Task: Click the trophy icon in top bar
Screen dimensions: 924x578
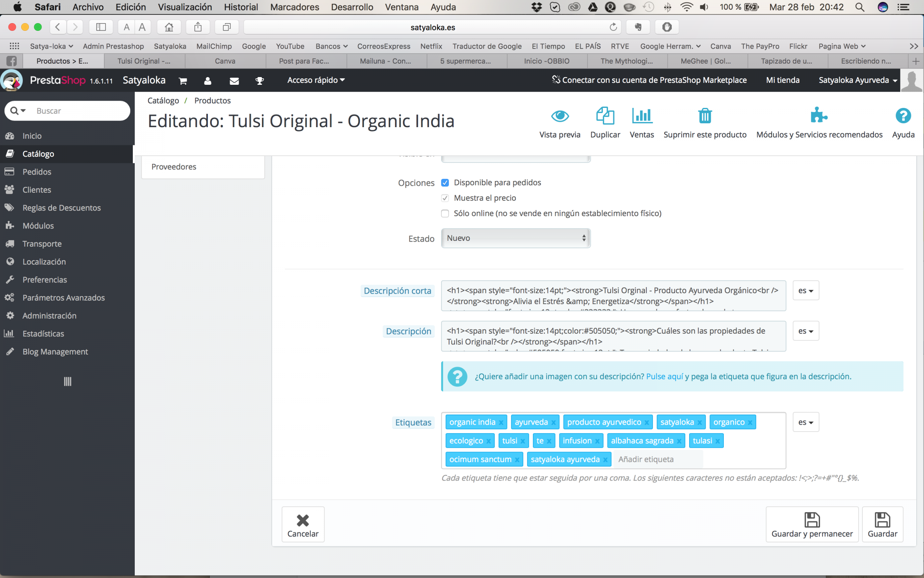Action: [x=259, y=81]
